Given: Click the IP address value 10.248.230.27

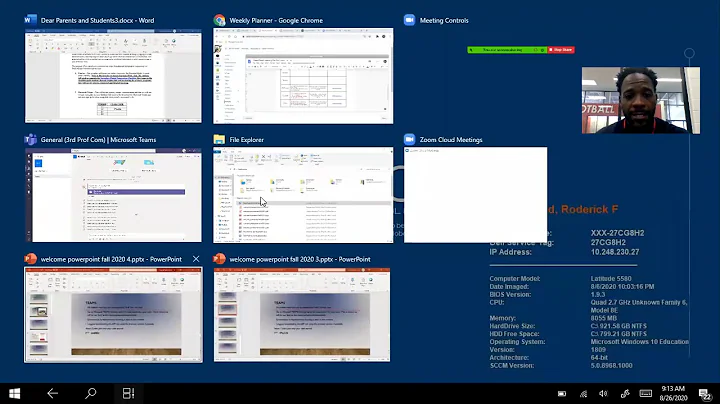Looking at the screenshot, I should pyautogui.click(x=615, y=252).
